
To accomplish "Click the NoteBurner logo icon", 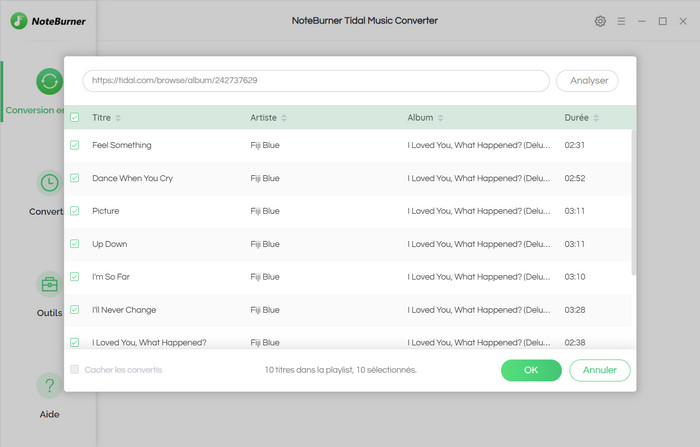I will click(x=19, y=21).
